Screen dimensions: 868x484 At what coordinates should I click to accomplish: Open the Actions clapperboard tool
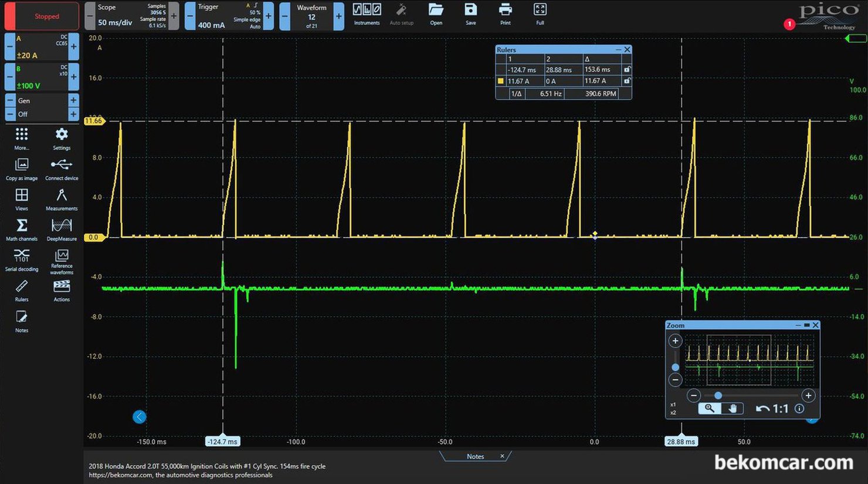click(62, 291)
